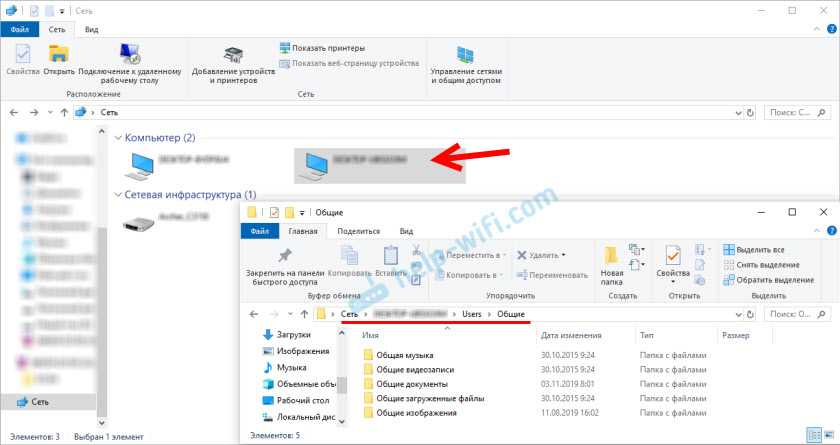Open the Move to dropdown
Screen dimensions: 840x445
pyautogui.click(x=467, y=255)
